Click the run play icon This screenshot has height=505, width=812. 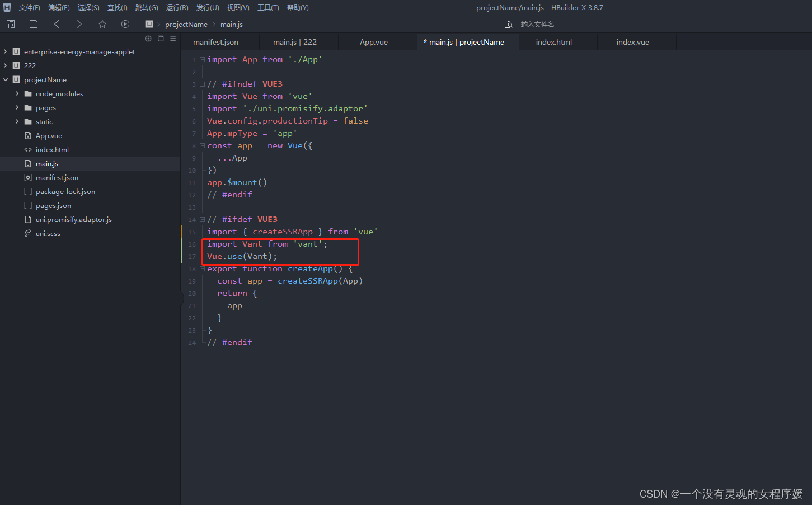click(125, 24)
